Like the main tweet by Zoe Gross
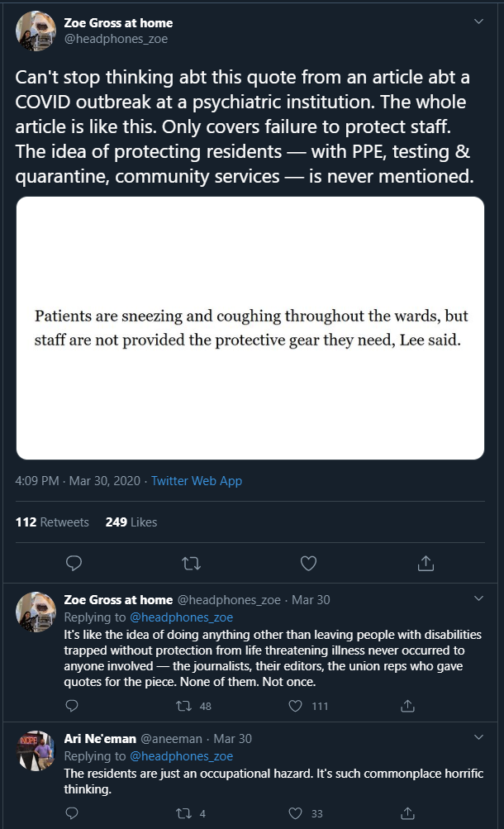504x829 pixels. pos(308,563)
